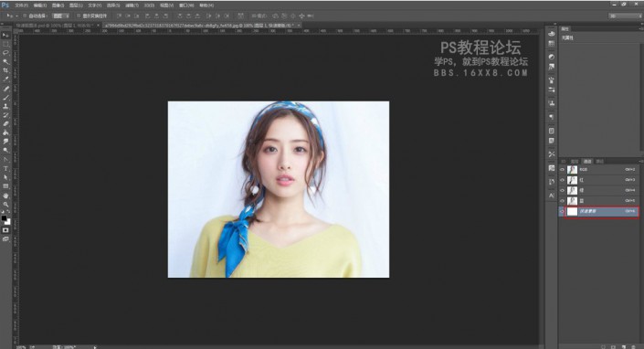Select the History Brush tool

(5, 115)
